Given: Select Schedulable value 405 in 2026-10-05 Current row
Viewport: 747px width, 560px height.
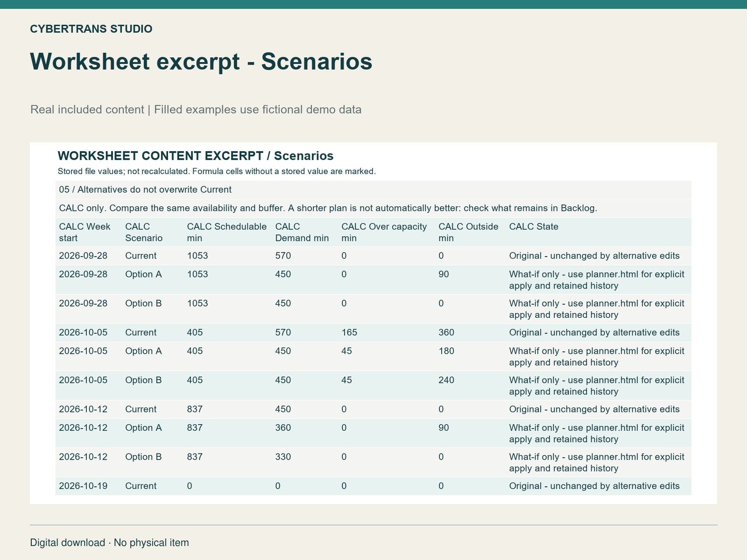Looking at the screenshot, I should pyautogui.click(x=195, y=333).
